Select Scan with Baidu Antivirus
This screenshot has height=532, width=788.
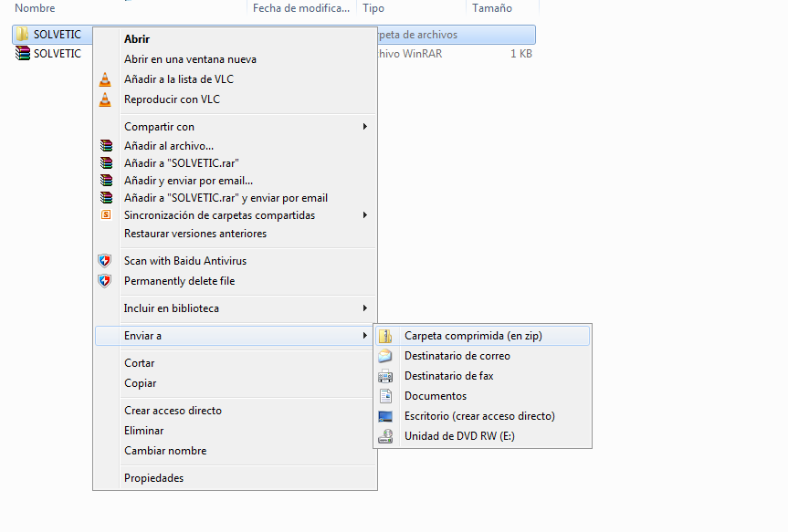tap(236, 261)
